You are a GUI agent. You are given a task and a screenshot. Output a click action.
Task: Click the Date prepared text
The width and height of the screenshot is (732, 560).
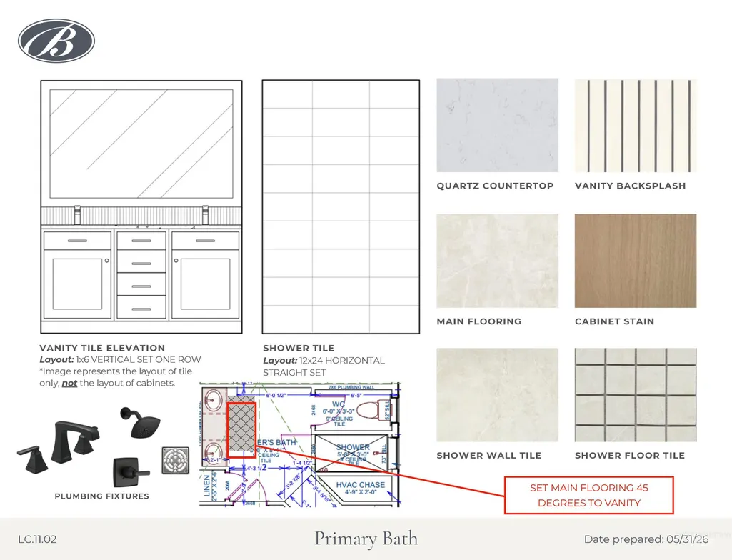(646, 539)
